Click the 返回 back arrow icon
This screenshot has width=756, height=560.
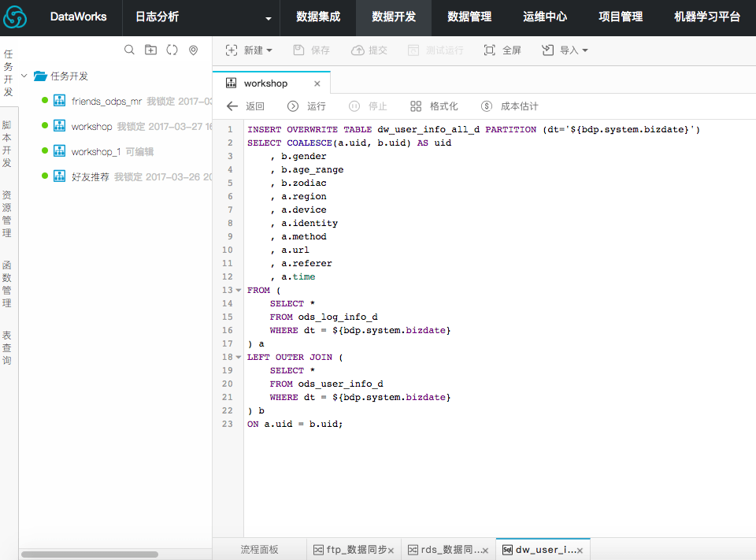point(232,106)
